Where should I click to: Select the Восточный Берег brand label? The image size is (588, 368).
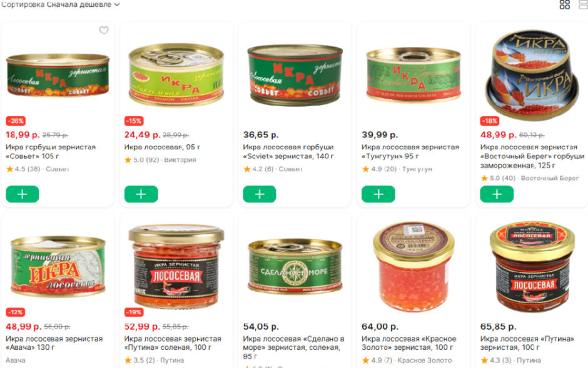tap(550, 178)
